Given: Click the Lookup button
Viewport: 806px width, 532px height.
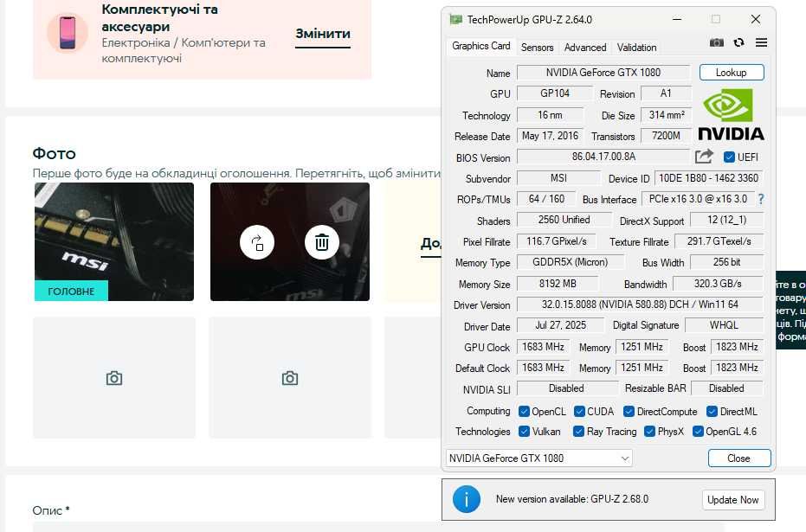Looking at the screenshot, I should (x=731, y=73).
